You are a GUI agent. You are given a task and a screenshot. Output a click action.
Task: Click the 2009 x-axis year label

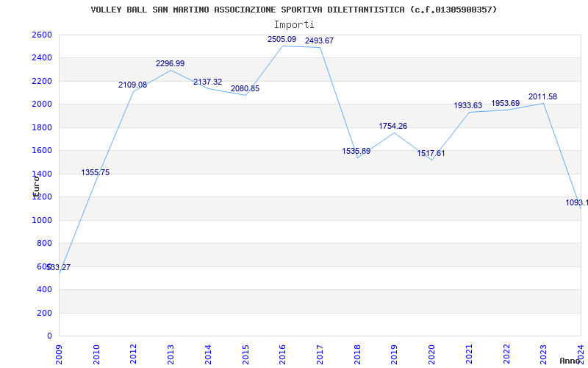tap(59, 355)
